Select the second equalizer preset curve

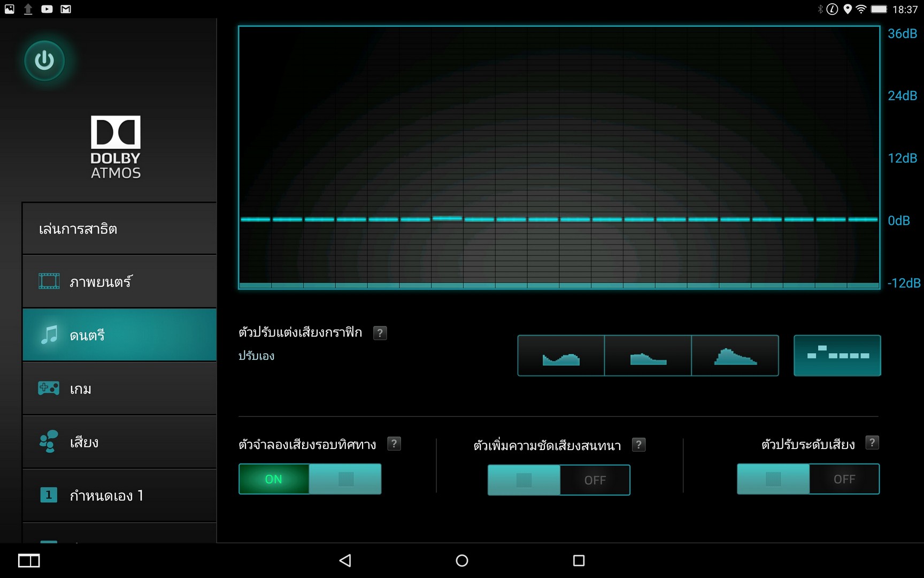(x=648, y=356)
